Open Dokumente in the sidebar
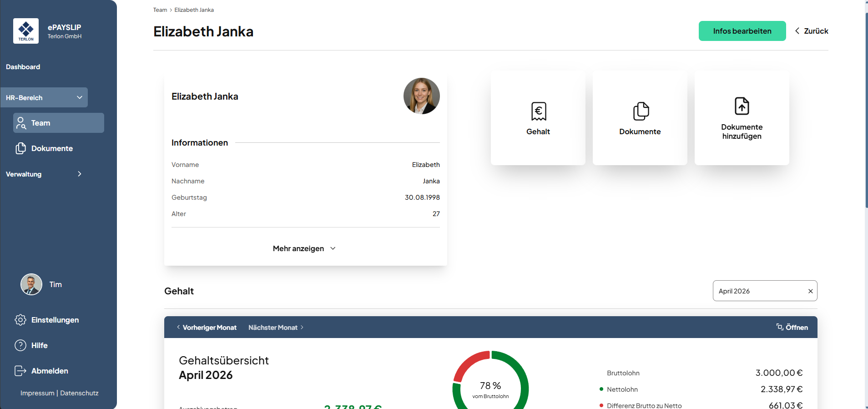This screenshot has width=868, height=409. click(52, 148)
